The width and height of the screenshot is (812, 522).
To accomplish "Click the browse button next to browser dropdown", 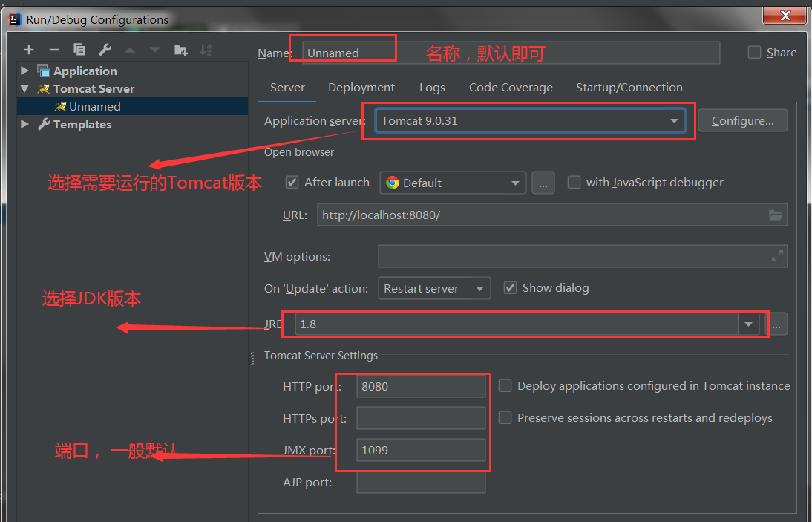I will 543,183.
